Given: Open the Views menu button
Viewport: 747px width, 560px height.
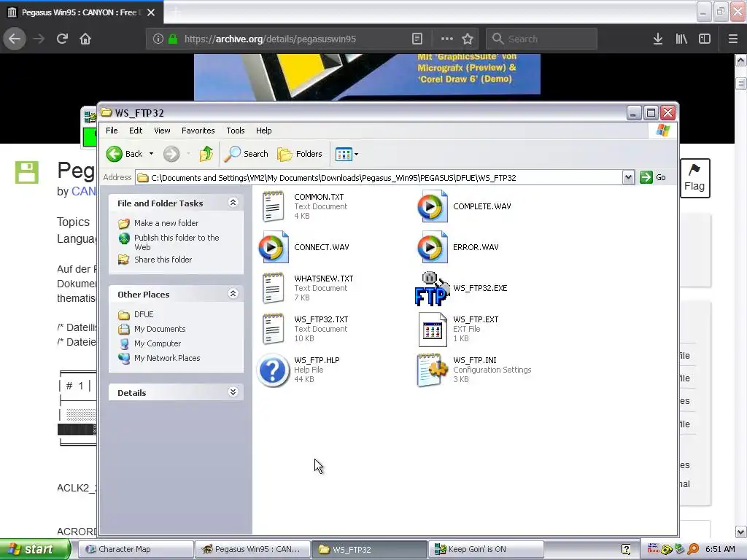Looking at the screenshot, I should 347,154.
